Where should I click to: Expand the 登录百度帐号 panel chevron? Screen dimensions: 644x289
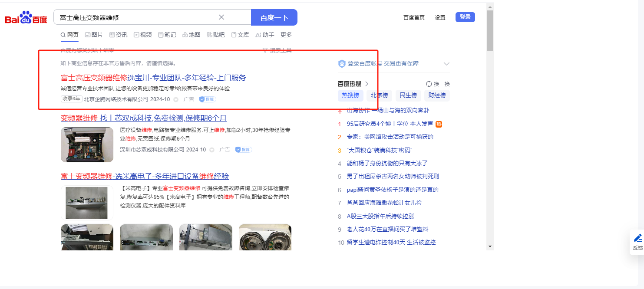click(446, 64)
